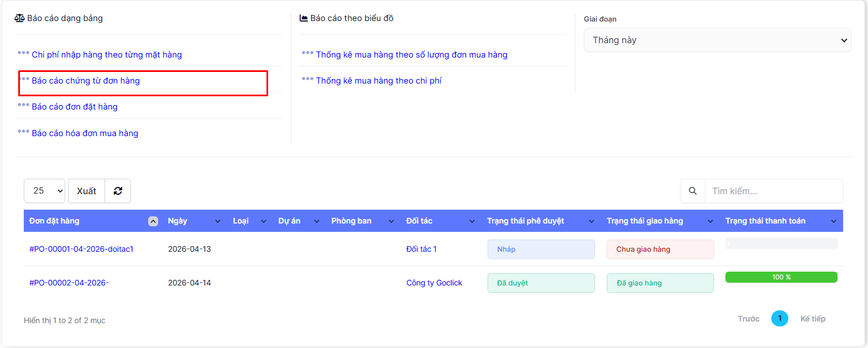Click the search magnifier icon
This screenshot has height=348, width=868.
[693, 191]
